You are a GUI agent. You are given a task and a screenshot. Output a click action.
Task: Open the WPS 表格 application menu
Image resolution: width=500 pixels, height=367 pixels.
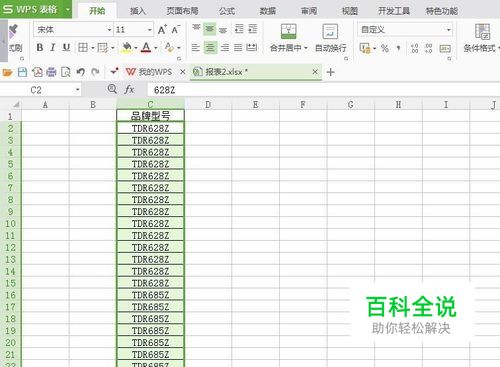click(x=35, y=9)
